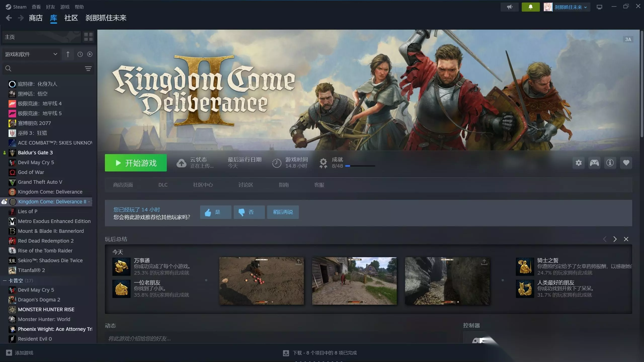The image size is (644, 362).
Task: Open the 一位老朋友 achievement icon
Action: coord(121,289)
